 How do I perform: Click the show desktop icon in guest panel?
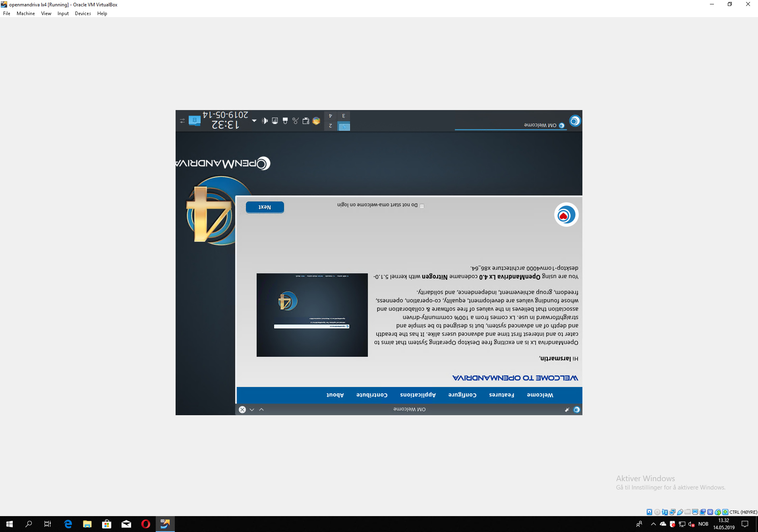point(195,120)
